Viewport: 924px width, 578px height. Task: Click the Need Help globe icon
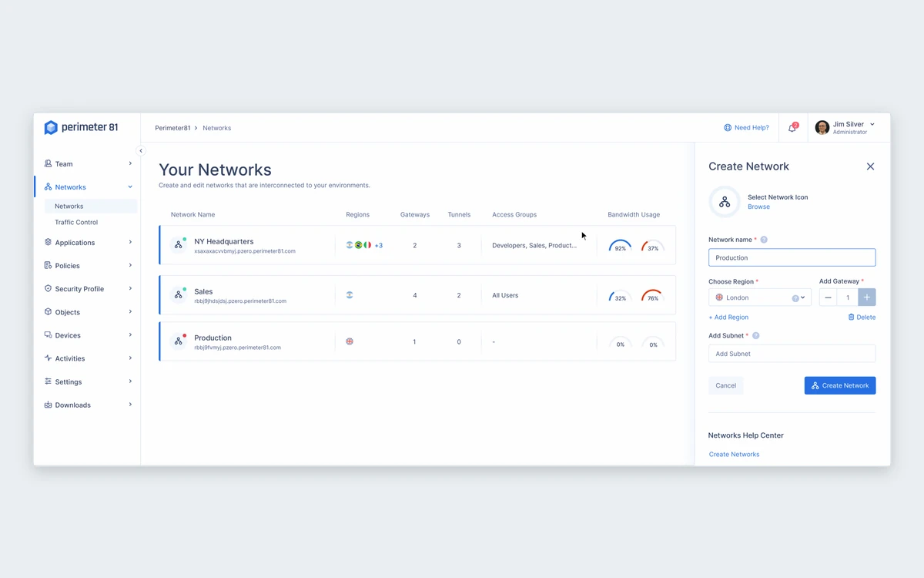(x=728, y=128)
